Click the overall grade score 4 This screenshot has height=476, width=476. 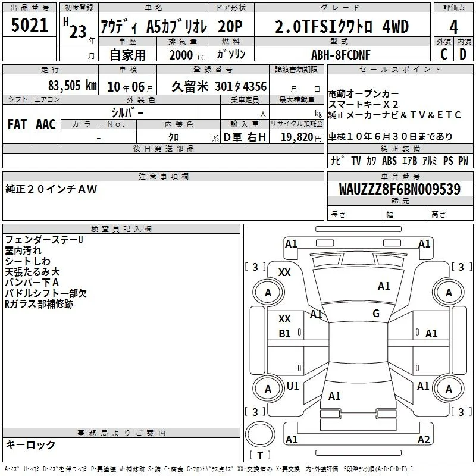(x=453, y=27)
